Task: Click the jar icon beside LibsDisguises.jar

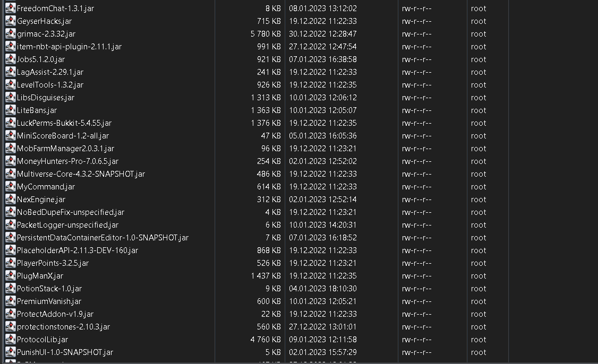Action: point(10,97)
